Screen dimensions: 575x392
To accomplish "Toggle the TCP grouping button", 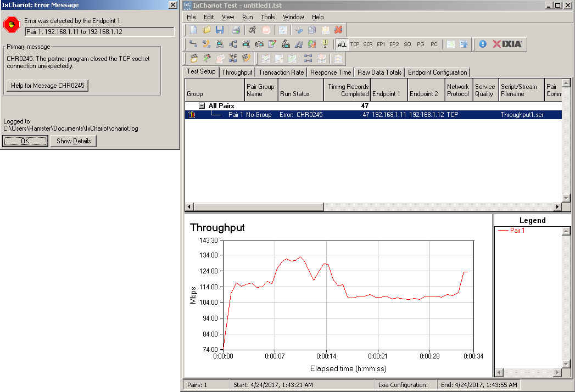I will click(x=355, y=44).
